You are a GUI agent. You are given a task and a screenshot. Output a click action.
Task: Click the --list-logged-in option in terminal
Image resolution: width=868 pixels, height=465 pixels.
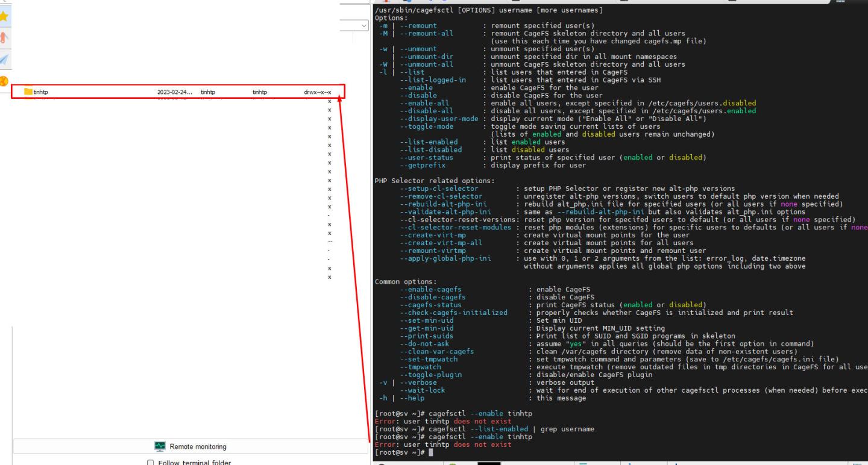click(433, 80)
